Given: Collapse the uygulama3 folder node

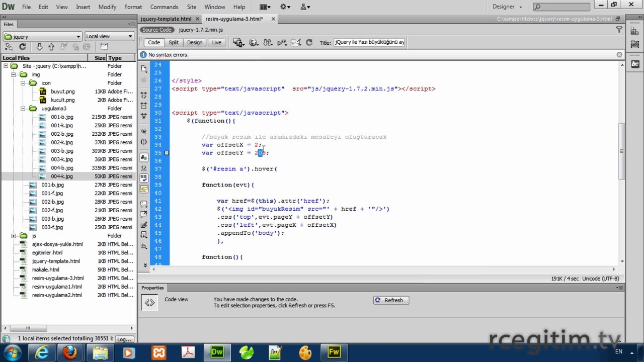Looking at the screenshot, I should (23, 109).
